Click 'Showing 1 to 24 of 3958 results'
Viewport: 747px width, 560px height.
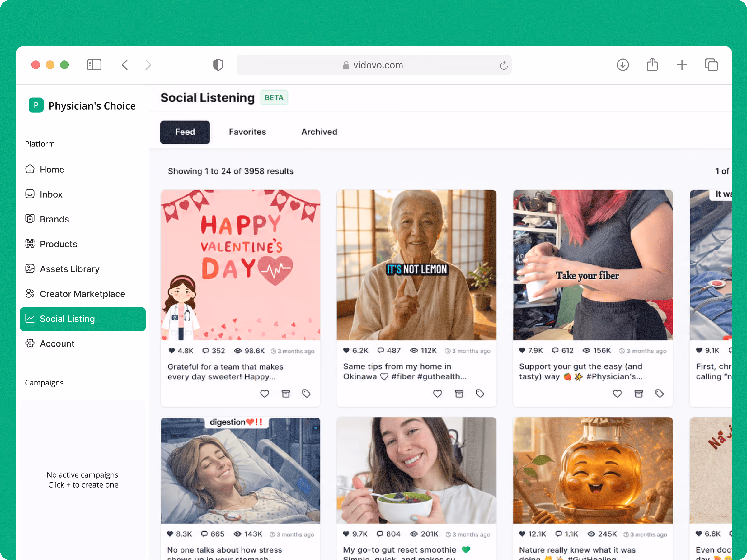pyautogui.click(x=231, y=171)
